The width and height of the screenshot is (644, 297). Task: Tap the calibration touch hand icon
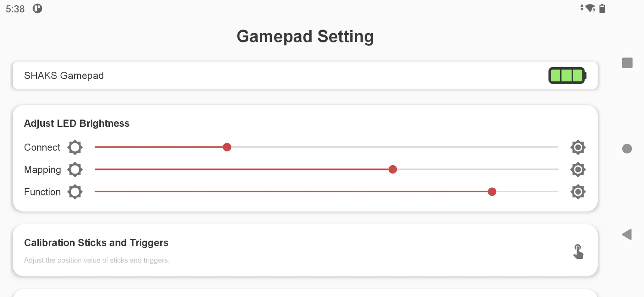pos(578,251)
